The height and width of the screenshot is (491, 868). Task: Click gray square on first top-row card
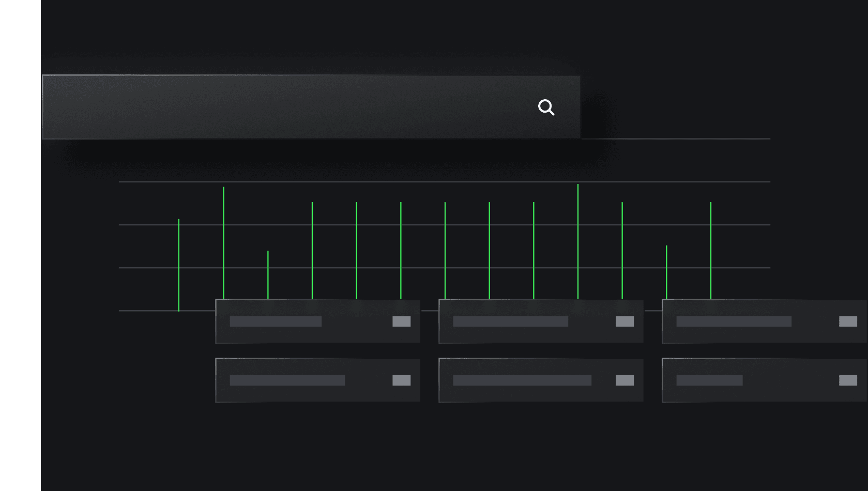tap(401, 321)
